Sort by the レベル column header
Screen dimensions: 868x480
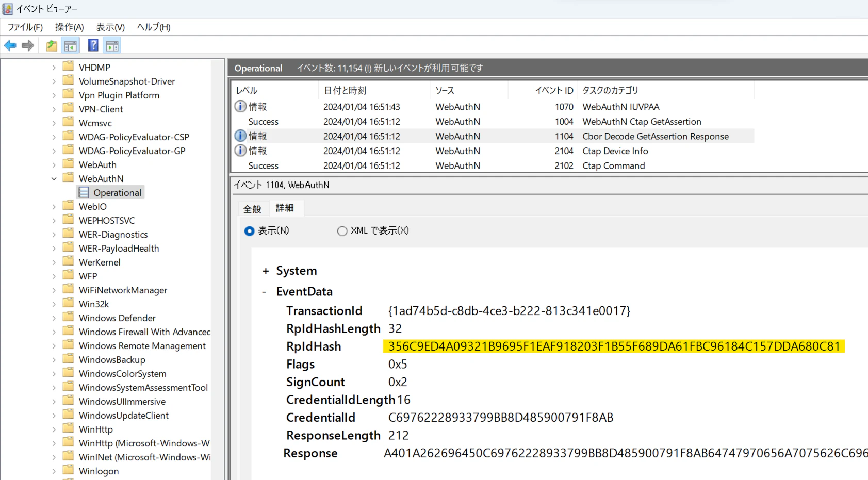275,90
